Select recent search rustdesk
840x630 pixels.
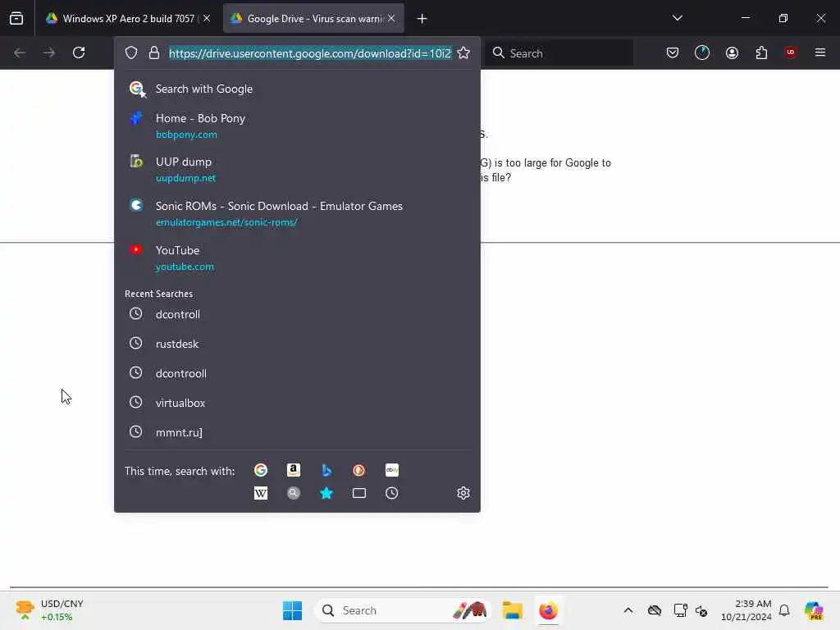coord(297,344)
